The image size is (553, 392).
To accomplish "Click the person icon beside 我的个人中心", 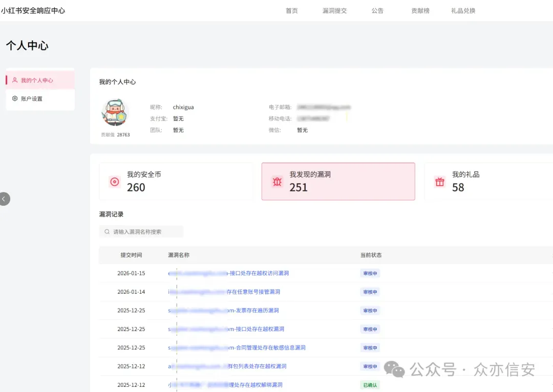I will coord(15,80).
